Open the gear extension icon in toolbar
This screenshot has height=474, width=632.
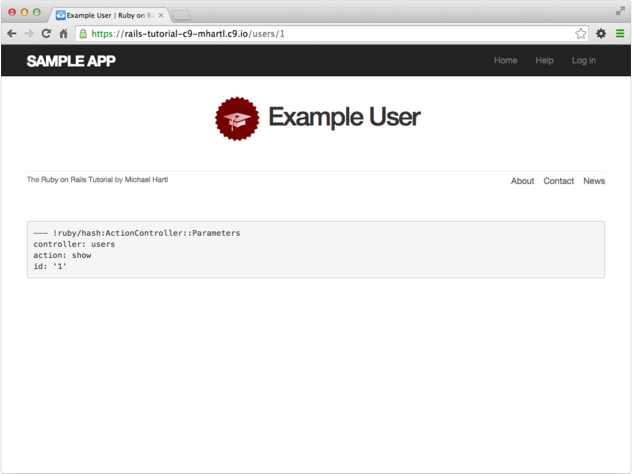pos(601,33)
